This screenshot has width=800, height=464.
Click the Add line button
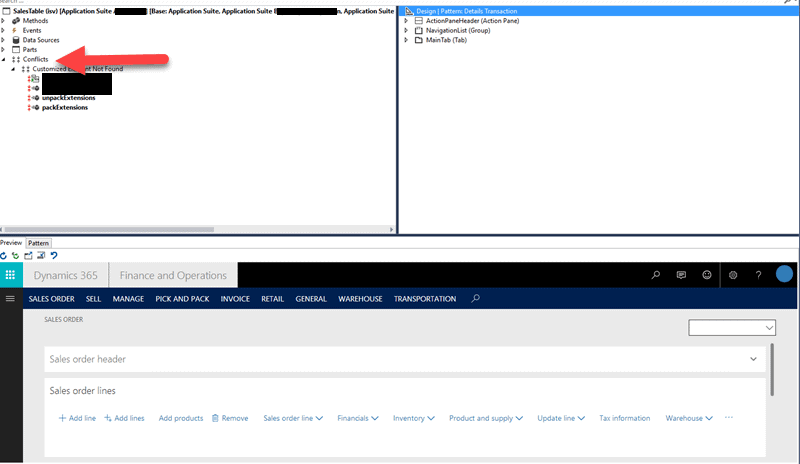(77, 418)
